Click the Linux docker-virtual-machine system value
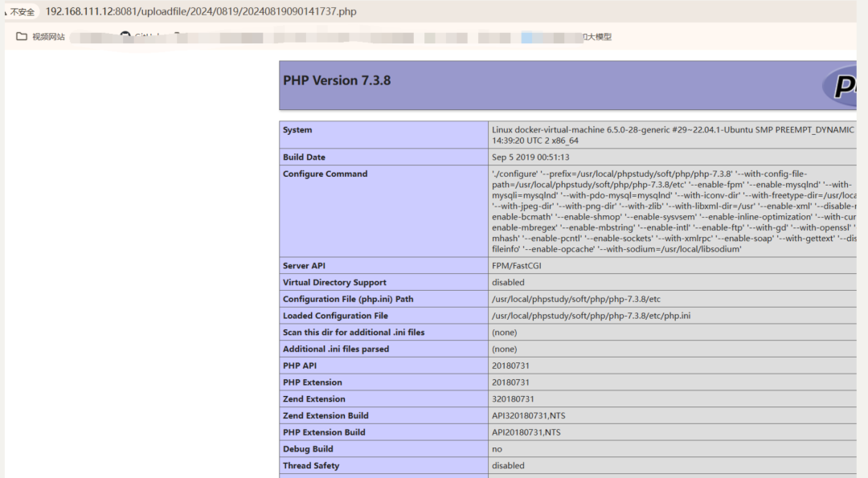This screenshot has height=478, width=868. coord(673,135)
